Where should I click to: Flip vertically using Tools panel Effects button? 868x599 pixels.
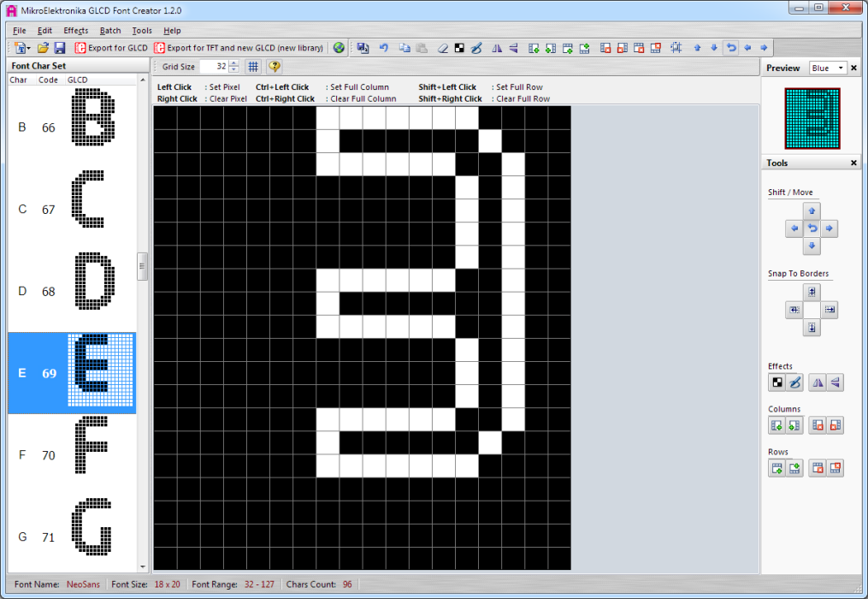tap(836, 383)
